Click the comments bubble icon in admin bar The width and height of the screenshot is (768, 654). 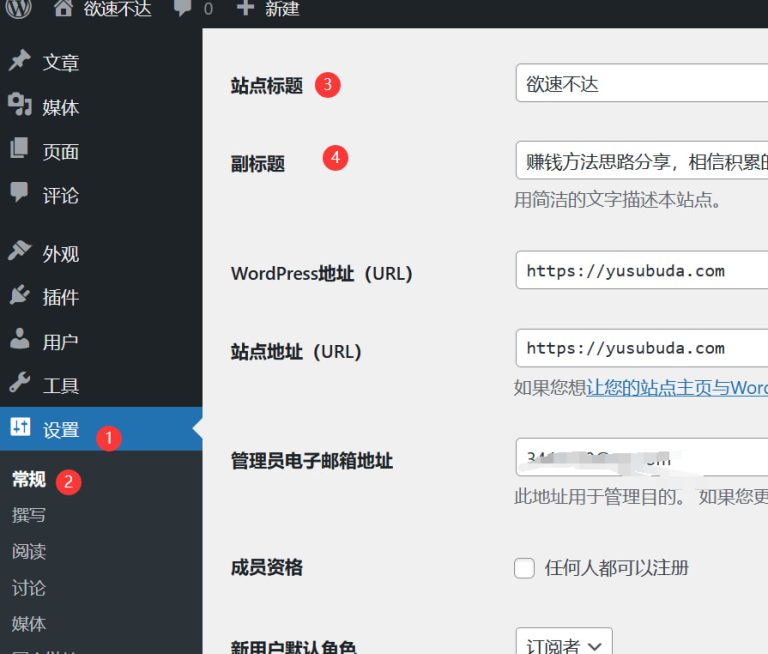point(183,9)
